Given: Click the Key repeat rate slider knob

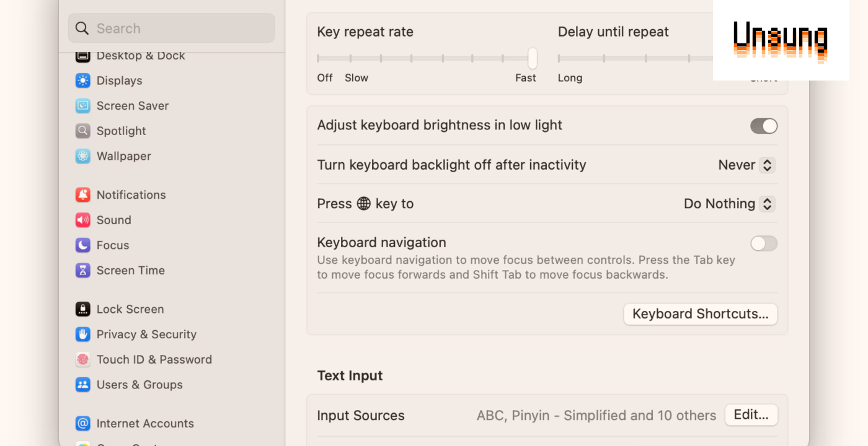Looking at the screenshot, I should pos(532,58).
